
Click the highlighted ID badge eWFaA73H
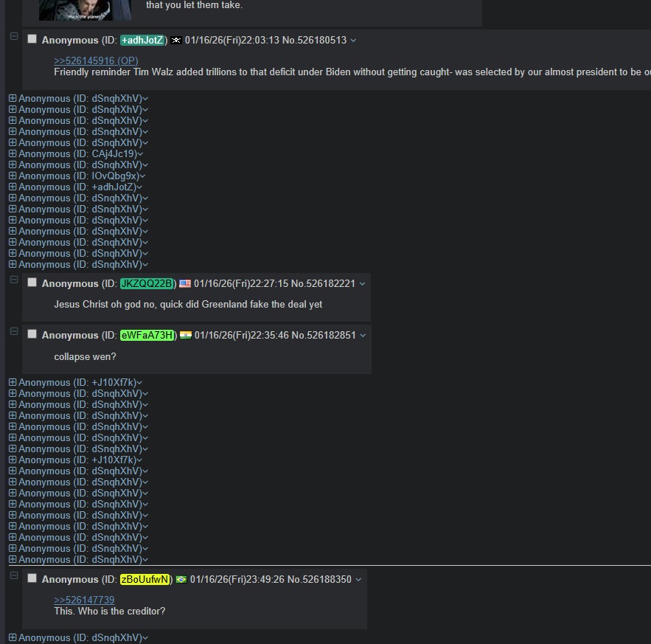pyautogui.click(x=147, y=335)
